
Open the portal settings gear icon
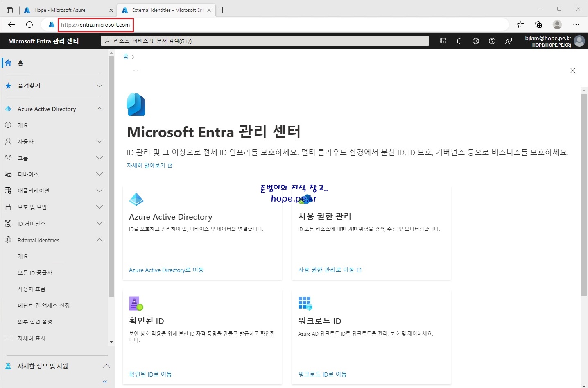click(x=476, y=41)
